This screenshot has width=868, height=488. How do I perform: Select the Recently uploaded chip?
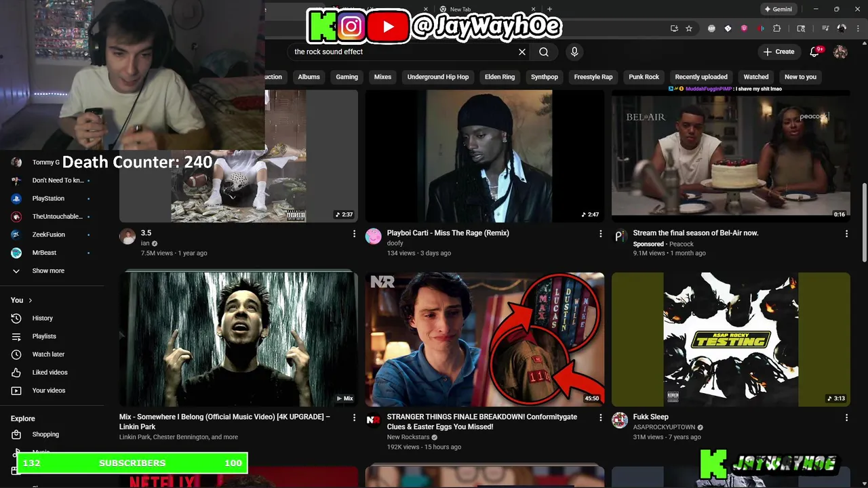point(701,77)
